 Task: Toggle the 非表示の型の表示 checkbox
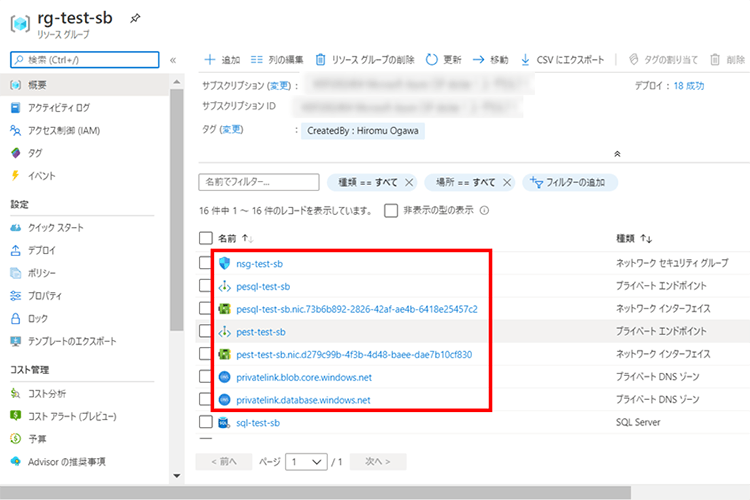[391, 211]
